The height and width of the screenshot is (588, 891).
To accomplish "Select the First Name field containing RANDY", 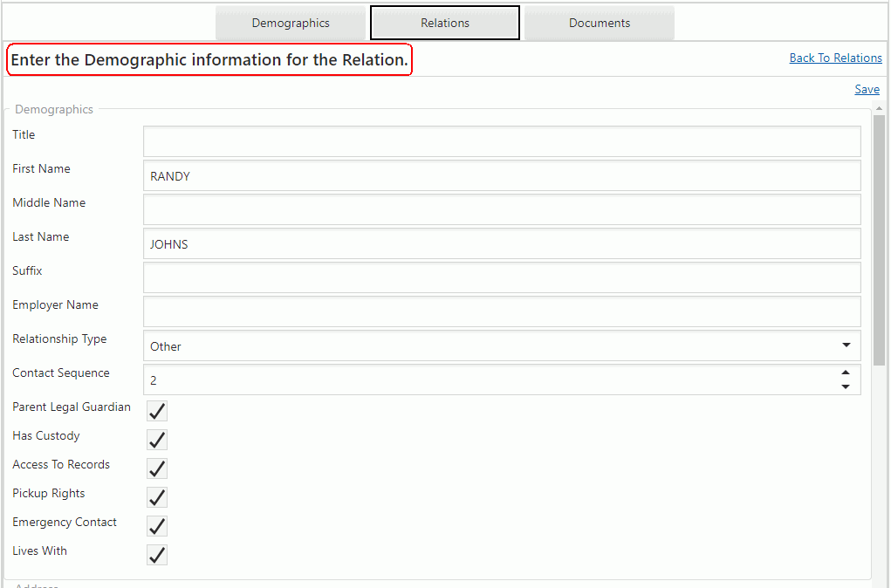I will pos(502,175).
